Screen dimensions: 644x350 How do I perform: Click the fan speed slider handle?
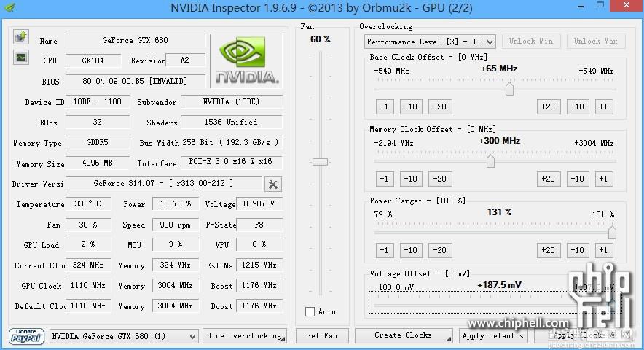pyautogui.click(x=320, y=162)
